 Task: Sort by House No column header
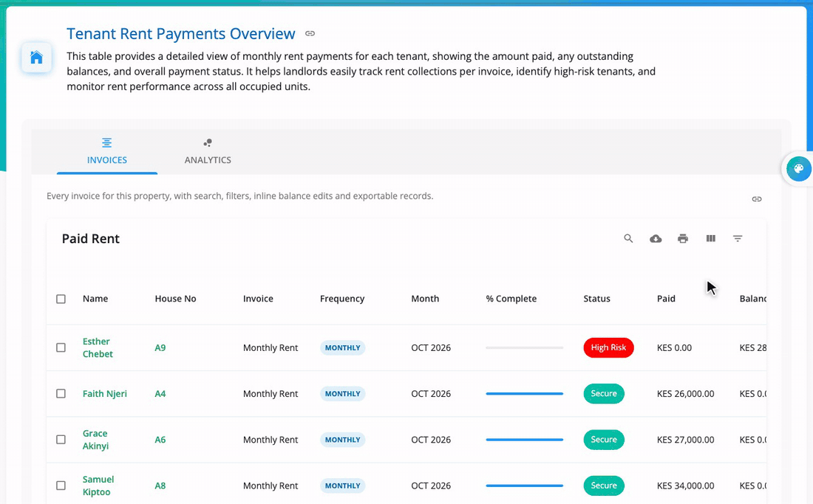175,299
